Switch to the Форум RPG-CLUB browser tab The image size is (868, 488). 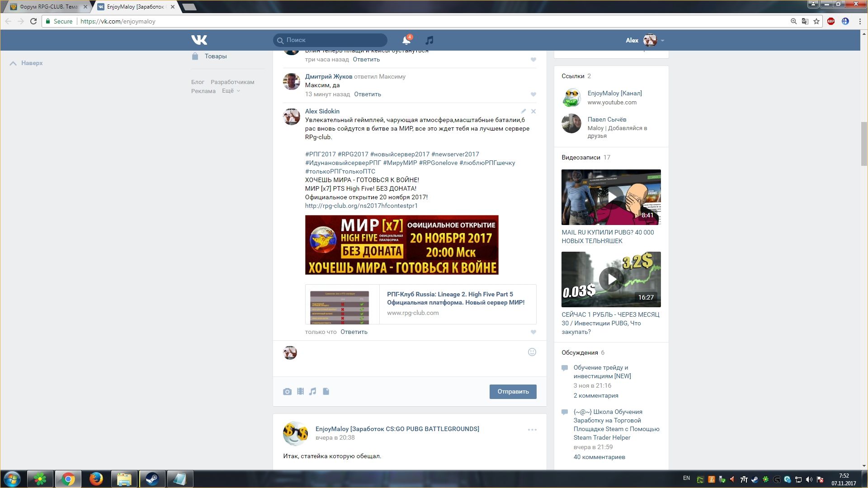[47, 7]
